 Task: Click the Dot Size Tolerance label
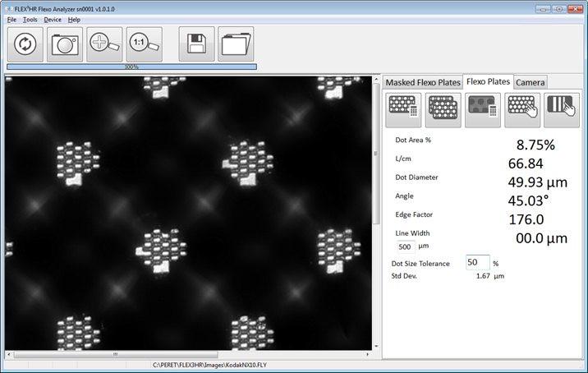pos(420,264)
